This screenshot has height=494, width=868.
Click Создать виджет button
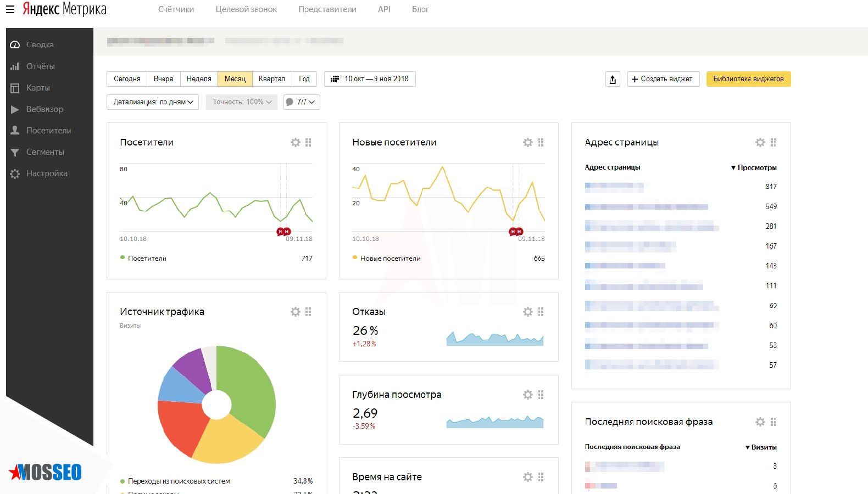click(x=664, y=79)
